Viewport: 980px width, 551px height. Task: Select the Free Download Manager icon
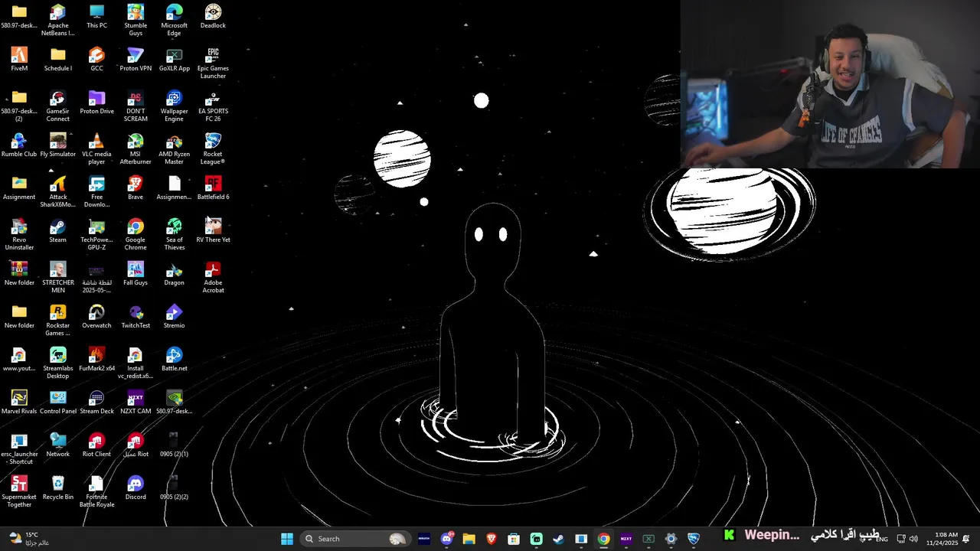pyautogui.click(x=96, y=191)
